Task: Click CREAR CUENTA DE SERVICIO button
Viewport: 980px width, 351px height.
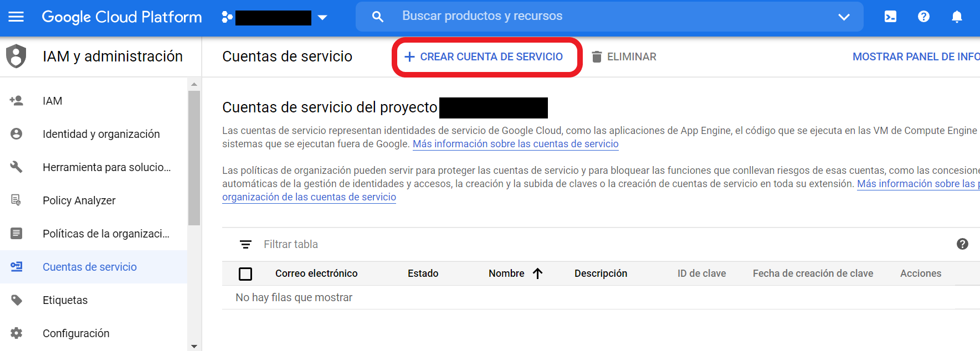Action: click(484, 56)
